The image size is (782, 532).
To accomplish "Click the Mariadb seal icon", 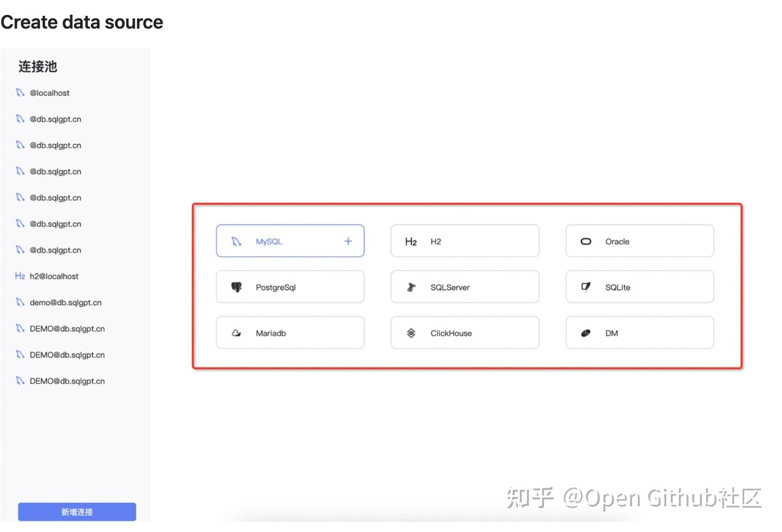I will pyautogui.click(x=237, y=333).
